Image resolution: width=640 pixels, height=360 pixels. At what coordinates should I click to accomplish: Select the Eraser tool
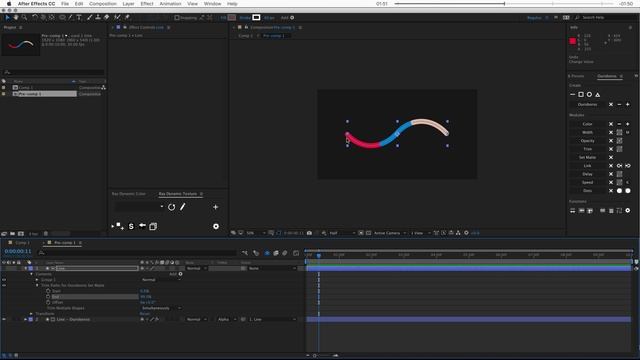click(107, 18)
